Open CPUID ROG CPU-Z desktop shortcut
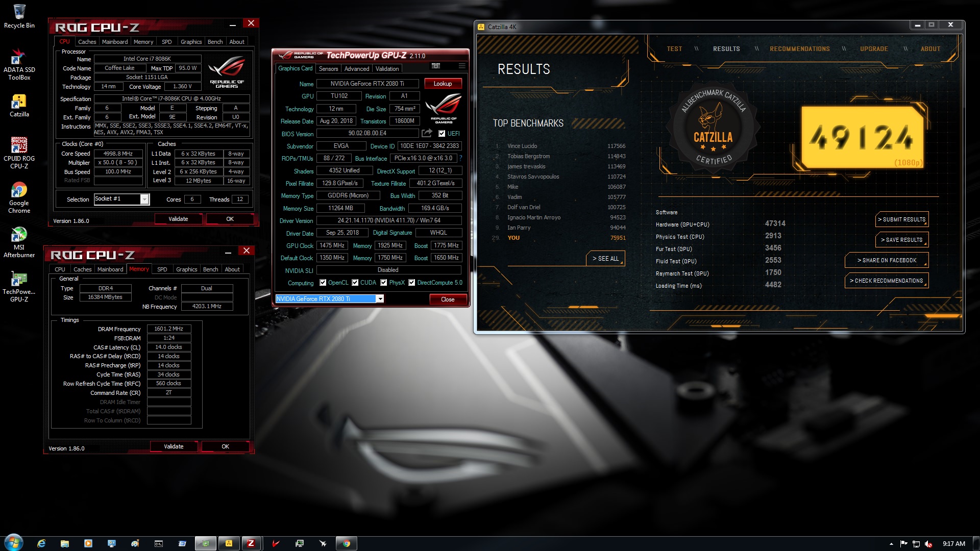980x551 pixels. [x=19, y=153]
